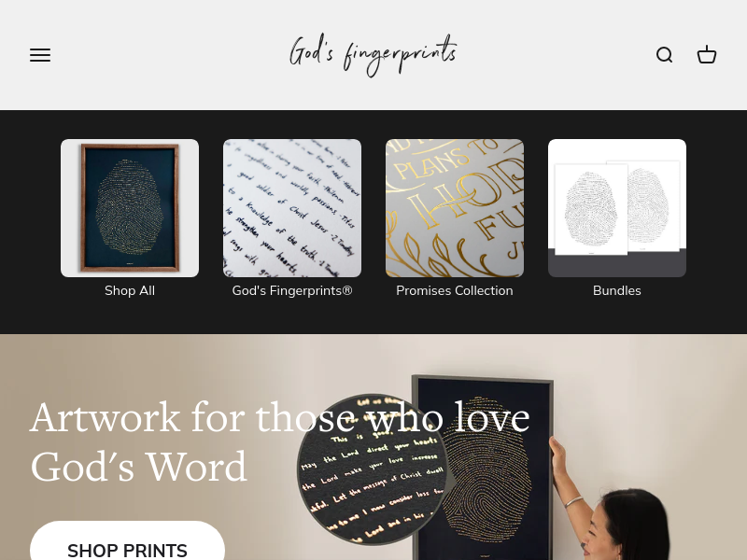The height and width of the screenshot is (560, 747).
Task: Click the God's Word headline line
Action: click(138, 467)
